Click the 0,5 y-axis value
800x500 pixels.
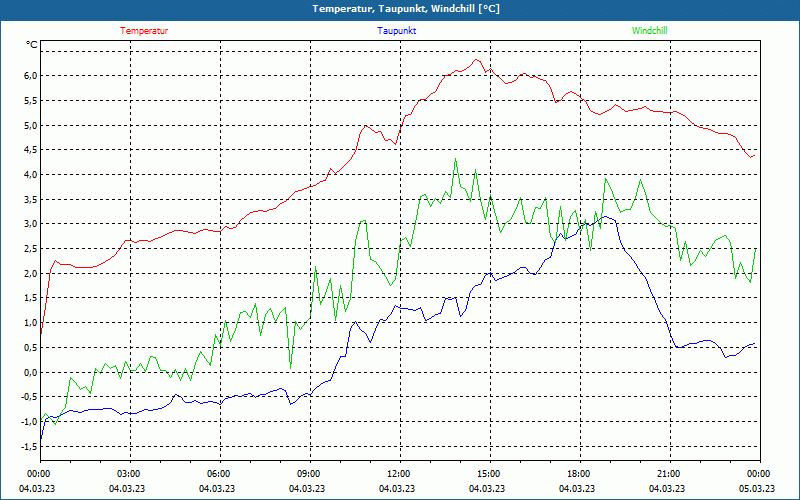[31, 348]
